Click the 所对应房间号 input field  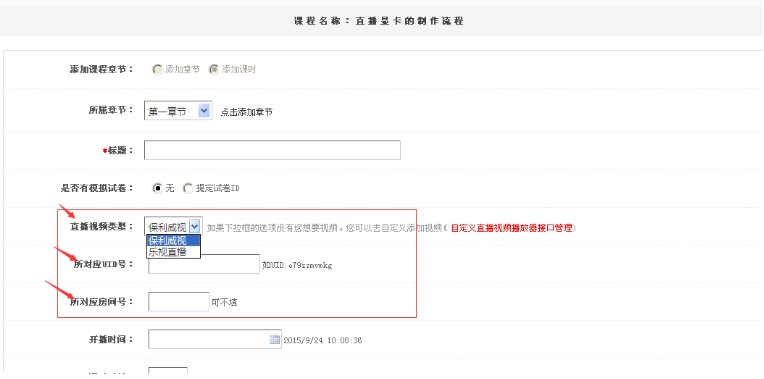tap(179, 302)
